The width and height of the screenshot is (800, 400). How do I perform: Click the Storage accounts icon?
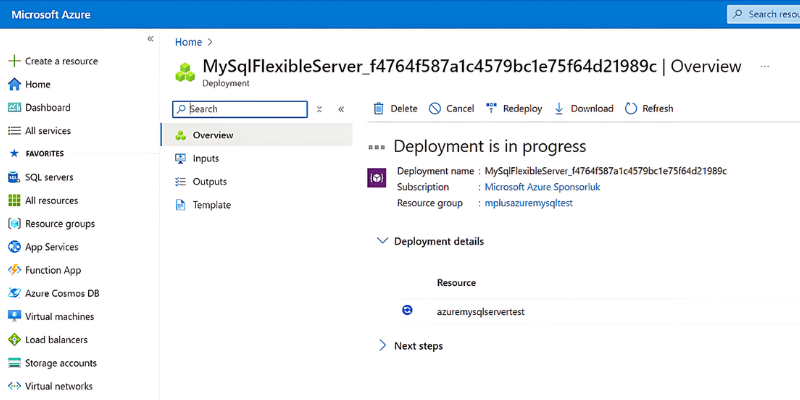[14, 363]
